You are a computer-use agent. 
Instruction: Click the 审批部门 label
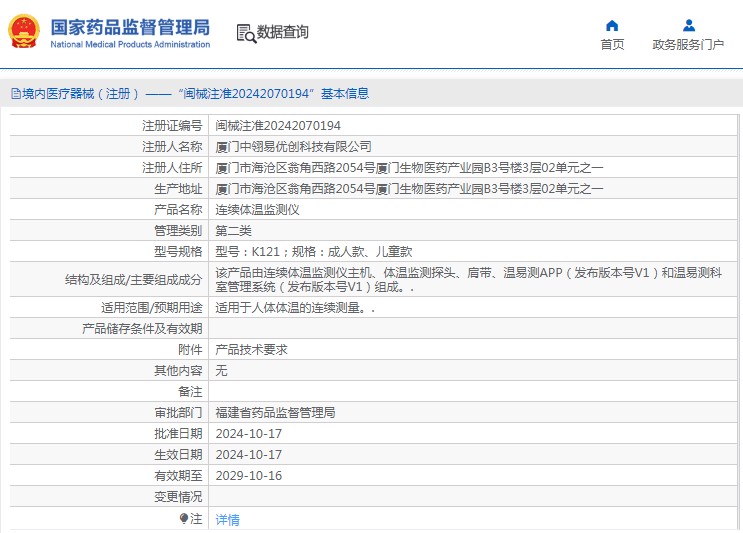178,413
